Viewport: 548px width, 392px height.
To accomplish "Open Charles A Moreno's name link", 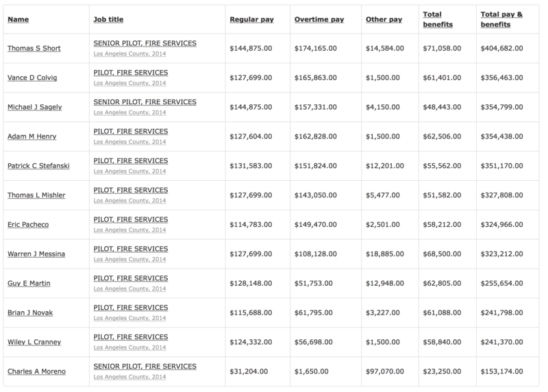I will tap(36, 372).
